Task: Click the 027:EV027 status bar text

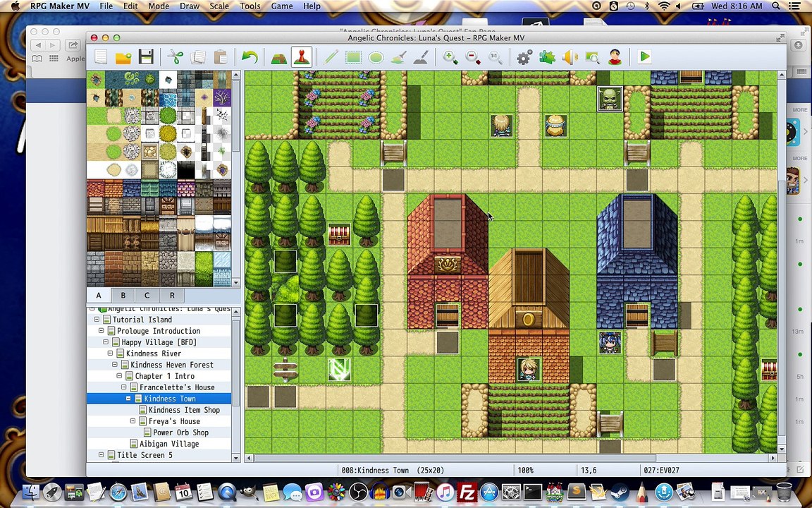Action: pyautogui.click(x=661, y=470)
